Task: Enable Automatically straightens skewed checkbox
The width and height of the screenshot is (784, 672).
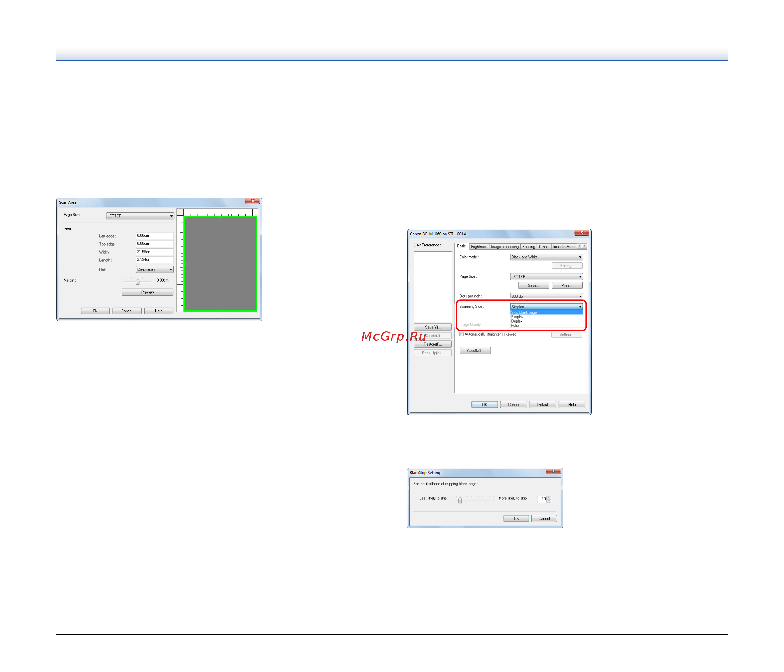Action: coord(462,334)
